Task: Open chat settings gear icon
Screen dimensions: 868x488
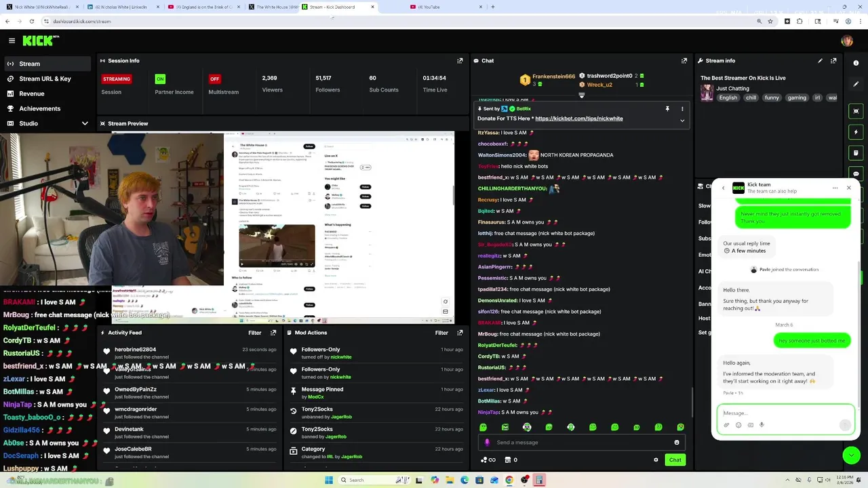Action: tap(656, 460)
